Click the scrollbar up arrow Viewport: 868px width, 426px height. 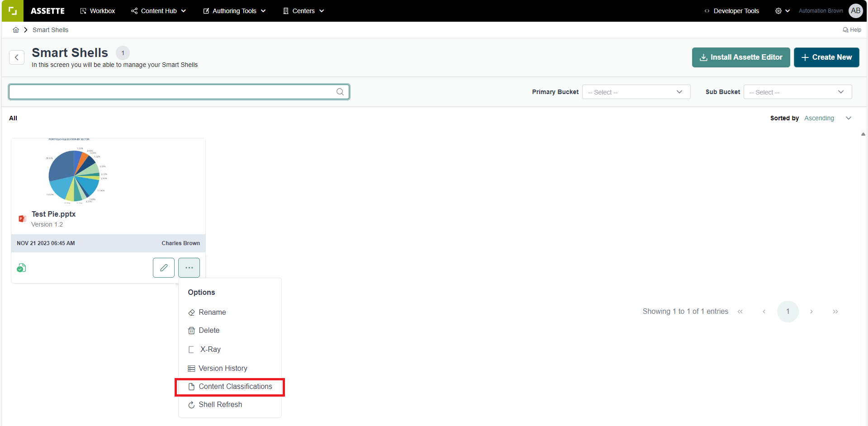tap(863, 134)
